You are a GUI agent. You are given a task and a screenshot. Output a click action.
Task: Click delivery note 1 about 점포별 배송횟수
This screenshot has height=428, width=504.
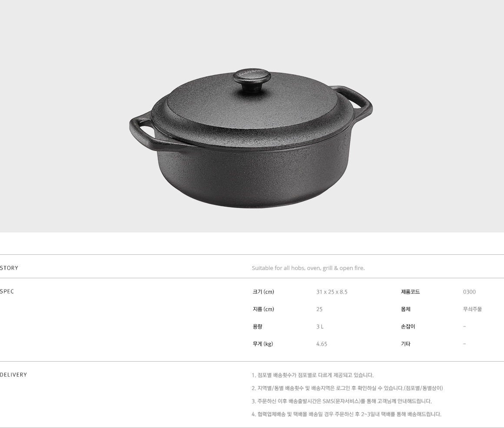tap(313, 375)
